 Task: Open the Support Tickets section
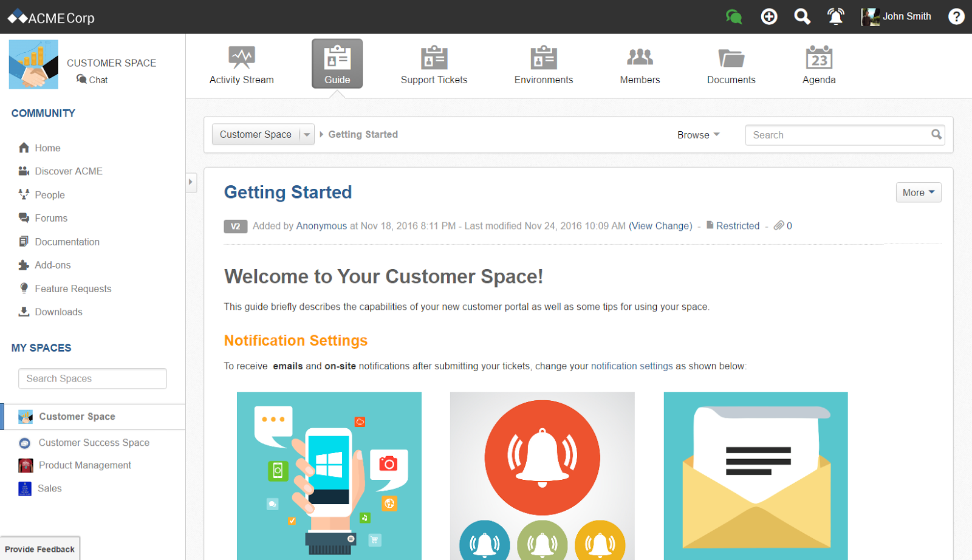tap(434, 64)
